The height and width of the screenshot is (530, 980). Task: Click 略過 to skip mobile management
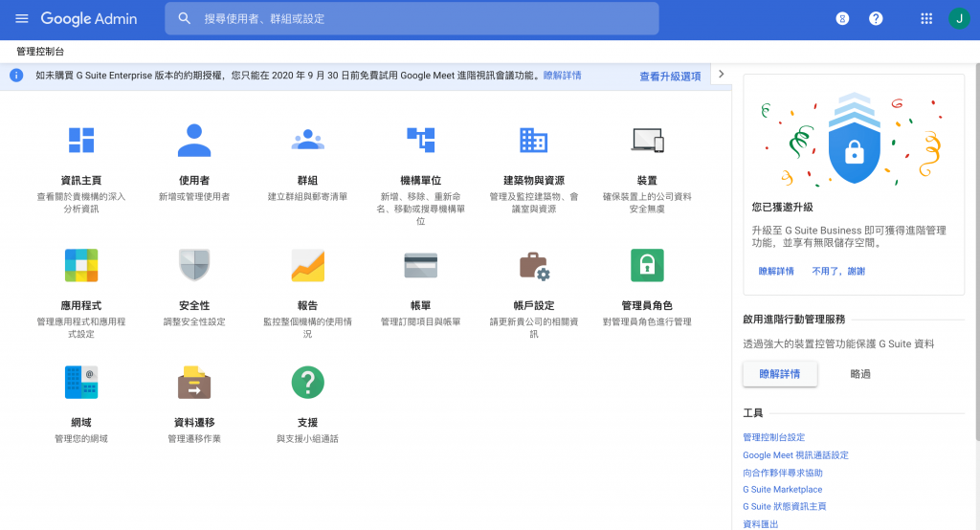(x=860, y=374)
